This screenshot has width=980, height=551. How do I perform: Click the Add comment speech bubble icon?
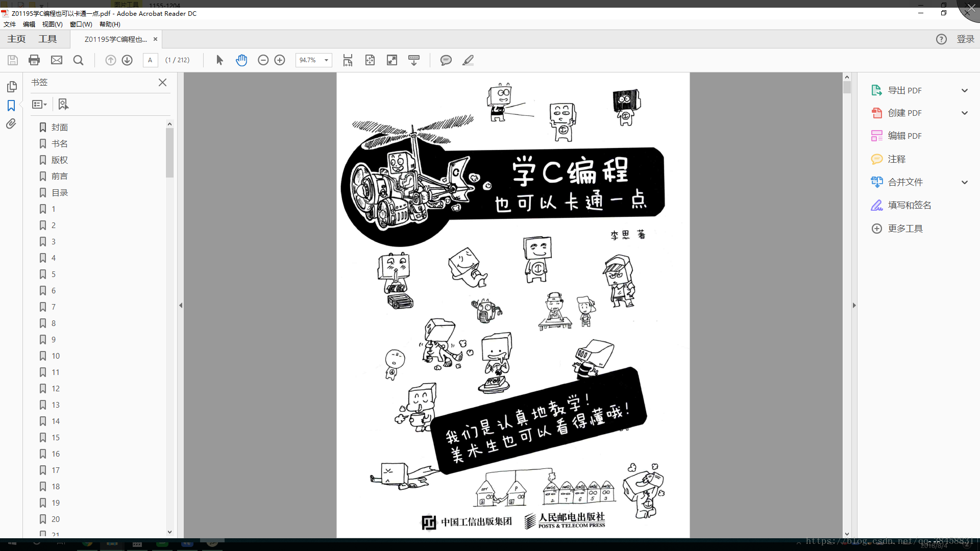pyautogui.click(x=446, y=60)
